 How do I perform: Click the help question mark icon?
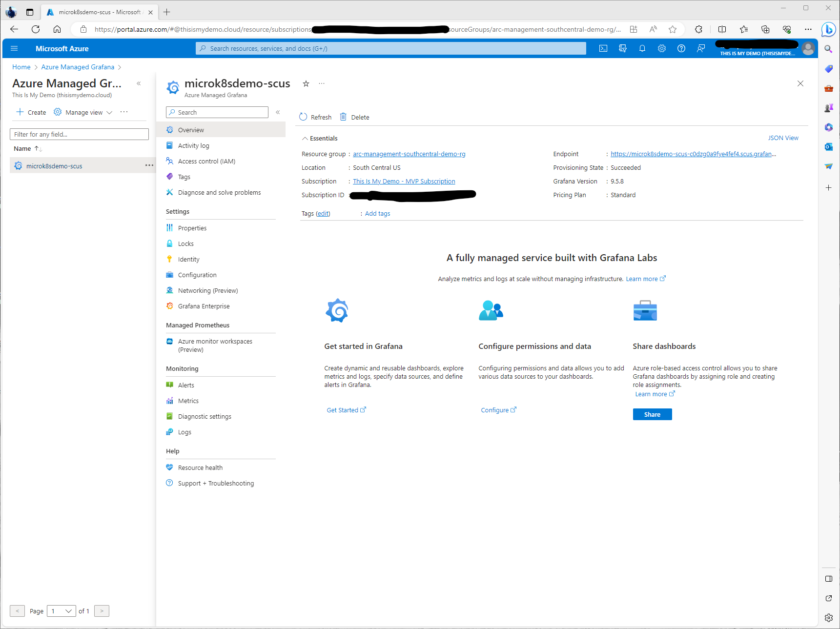tap(681, 48)
